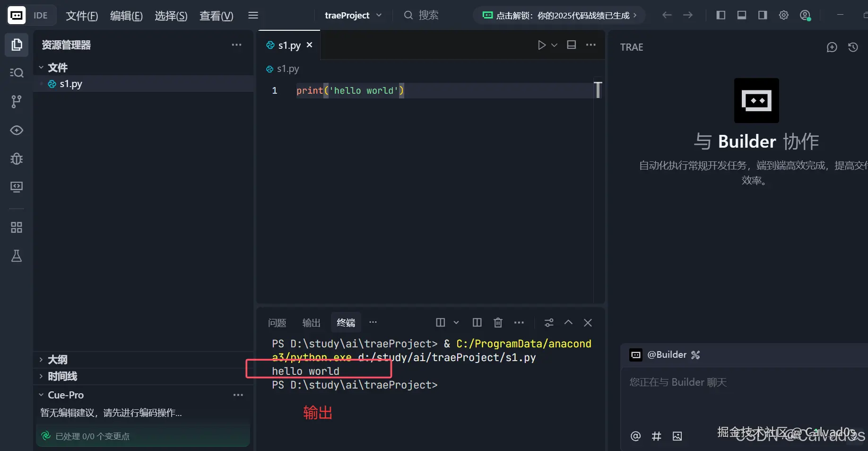Open the Search view in activity bar
The image size is (868, 451).
coord(17,72)
